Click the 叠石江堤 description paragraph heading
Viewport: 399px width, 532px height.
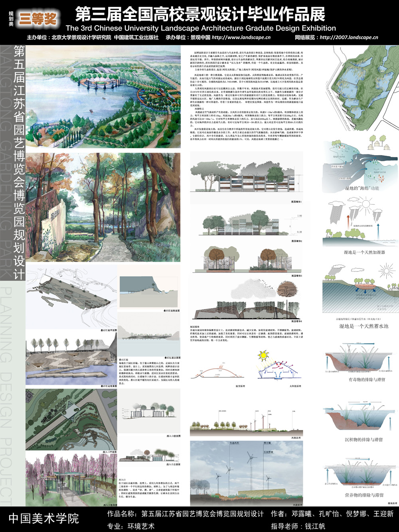[x=123, y=359]
